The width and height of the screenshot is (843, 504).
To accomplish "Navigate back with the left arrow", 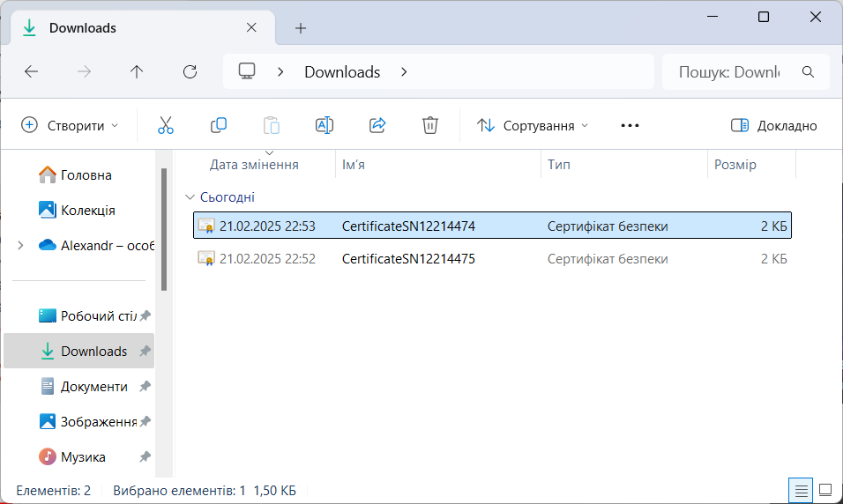I will (x=32, y=72).
